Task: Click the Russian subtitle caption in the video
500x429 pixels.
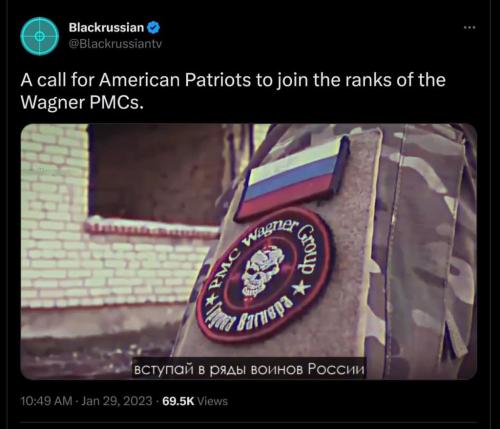Action: tap(249, 369)
